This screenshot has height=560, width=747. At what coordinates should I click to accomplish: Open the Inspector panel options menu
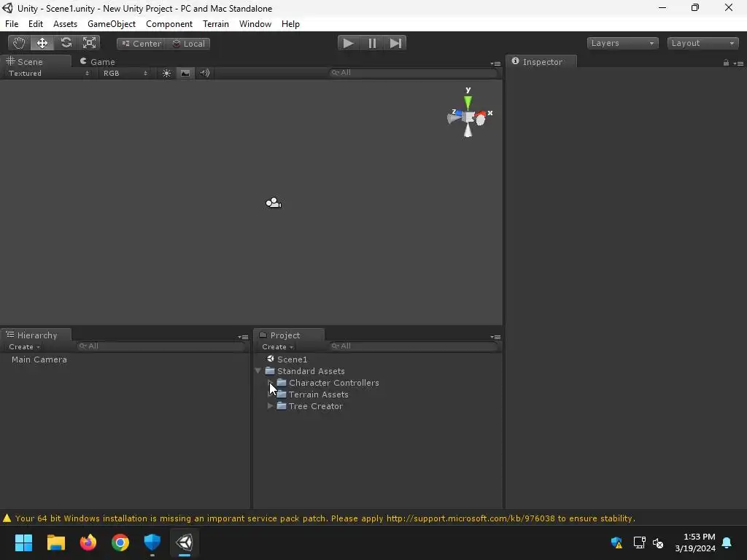tap(738, 63)
